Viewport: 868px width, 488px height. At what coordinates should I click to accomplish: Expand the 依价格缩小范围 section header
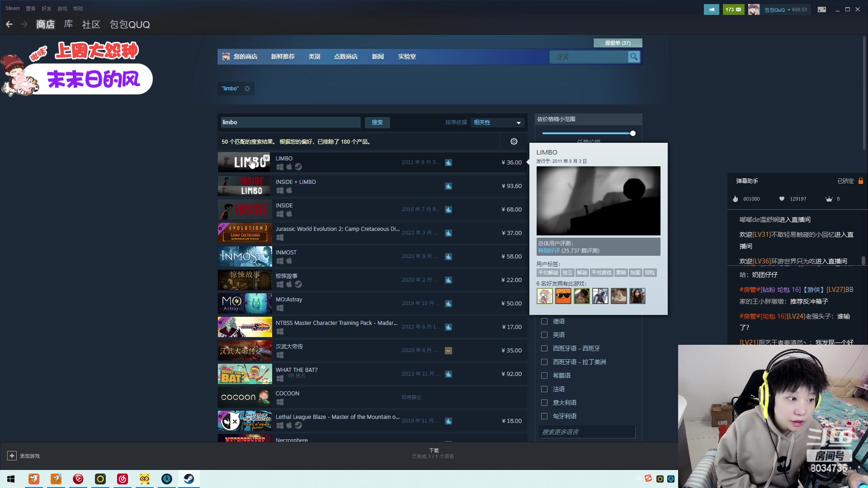point(588,119)
